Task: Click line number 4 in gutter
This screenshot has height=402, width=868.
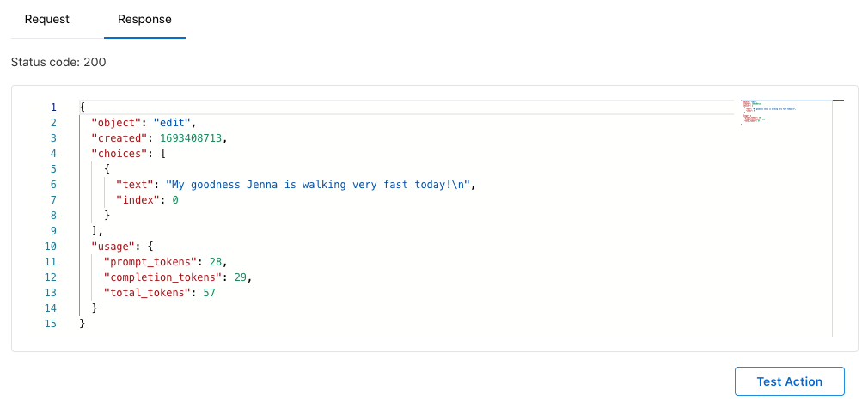Action: point(53,154)
